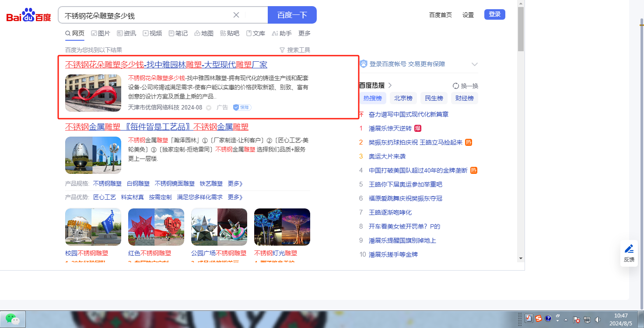This screenshot has height=328, width=644.
Task: Open the 地图 tab
Action: (204, 33)
